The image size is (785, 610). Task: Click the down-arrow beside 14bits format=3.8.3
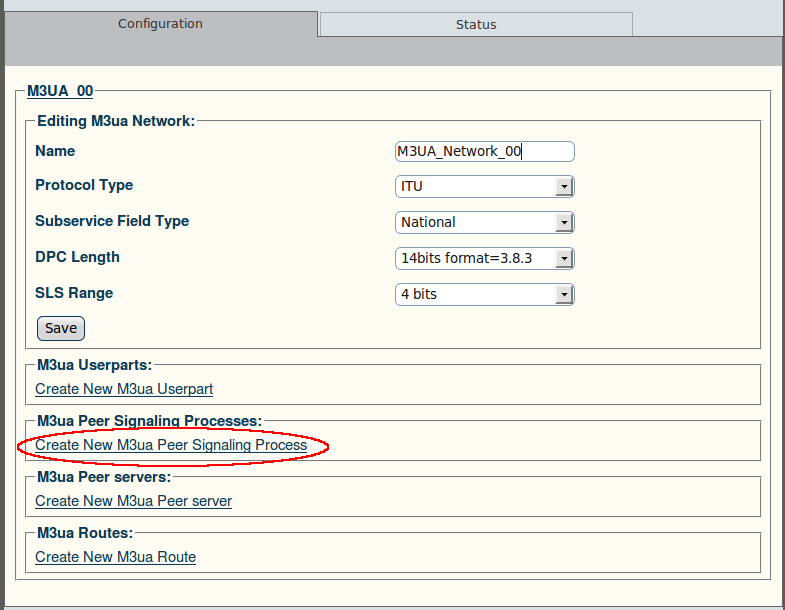coord(564,259)
